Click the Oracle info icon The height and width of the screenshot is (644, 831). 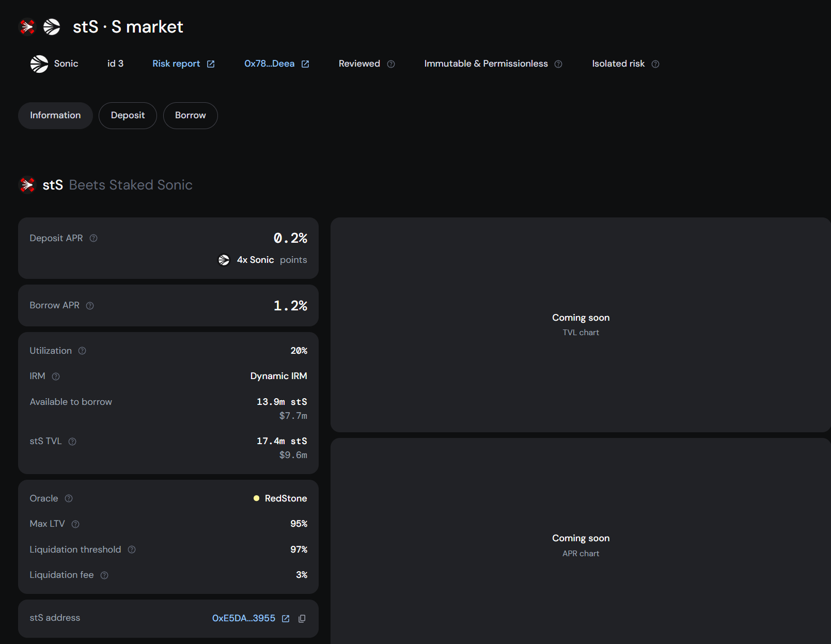pos(69,498)
